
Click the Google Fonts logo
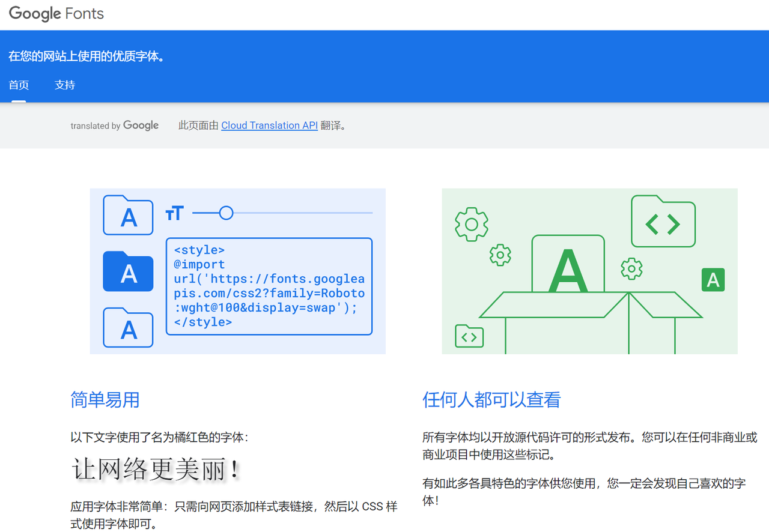coord(56,14)
